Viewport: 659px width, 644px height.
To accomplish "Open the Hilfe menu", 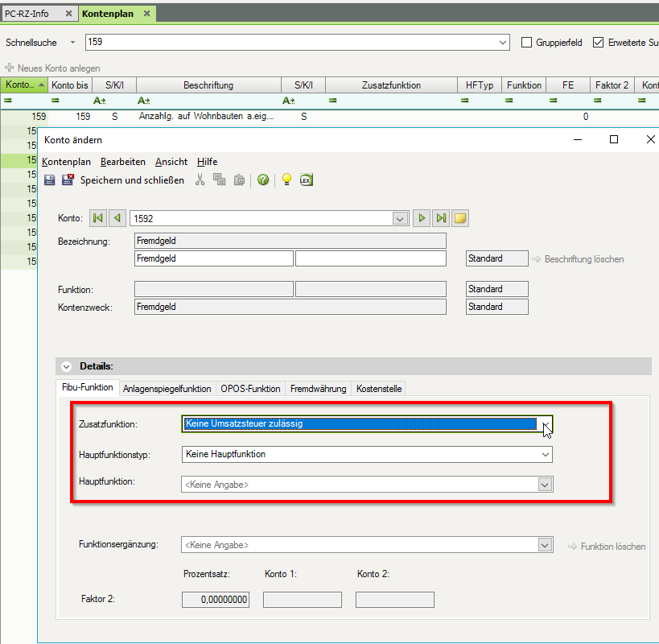I will coord(208,162).
